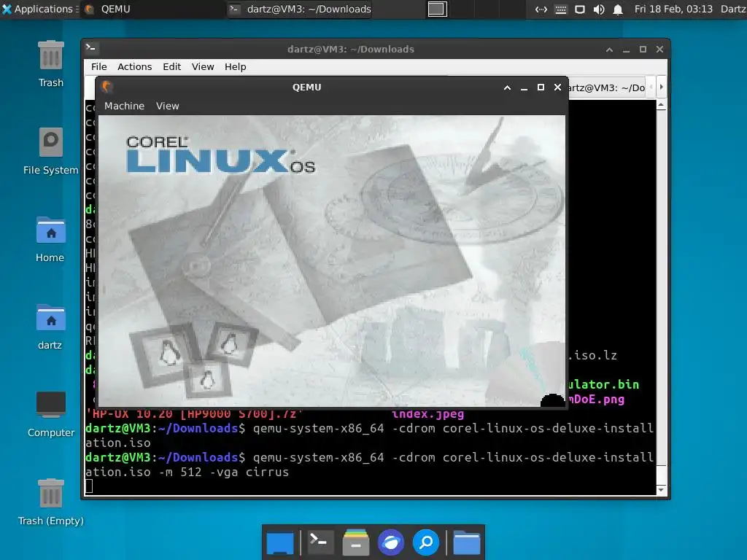Open the Trash (Empty) desktop icon
Viewport: 747px width, 560px height.
click(x=51, y=502)
